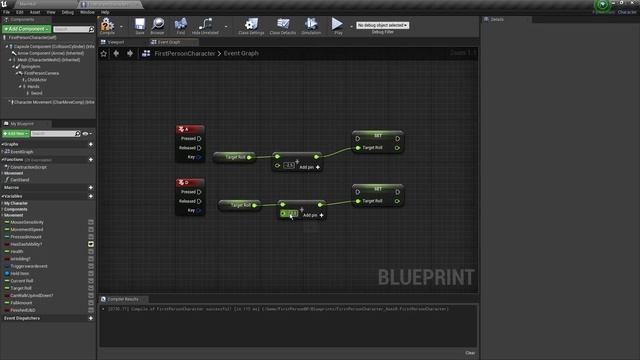Click the green Add Component button
The width and height of the screenshot is (640, 360).
click(x=27, y=29)
